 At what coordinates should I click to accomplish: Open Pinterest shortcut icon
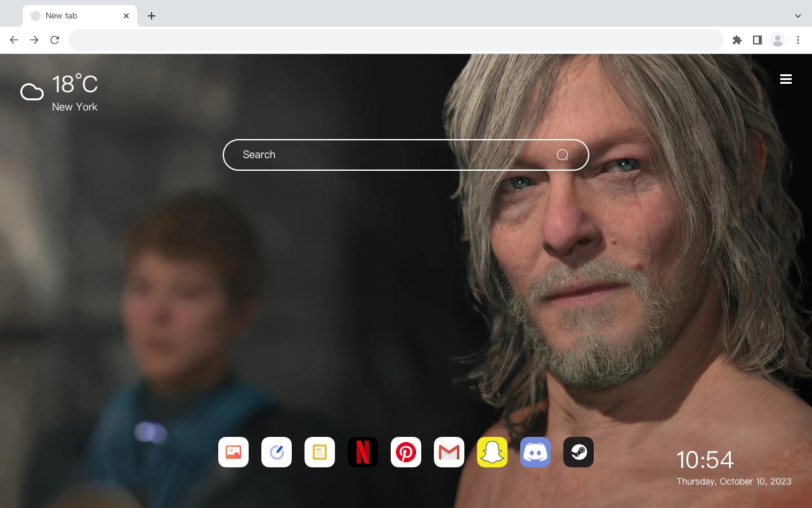(406, 452)
